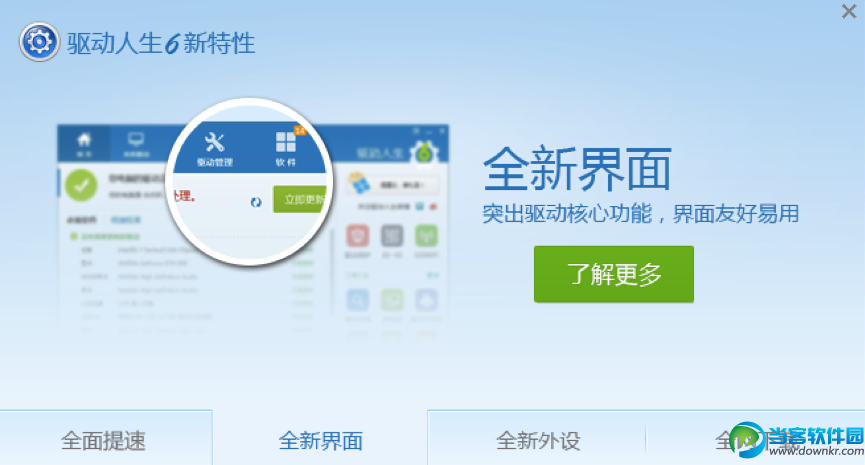Viewport: 865px width, 465px height.
Task: Click the 当客软件园 watermark logo
Action: pyautogui.click(x=797, y=441)
